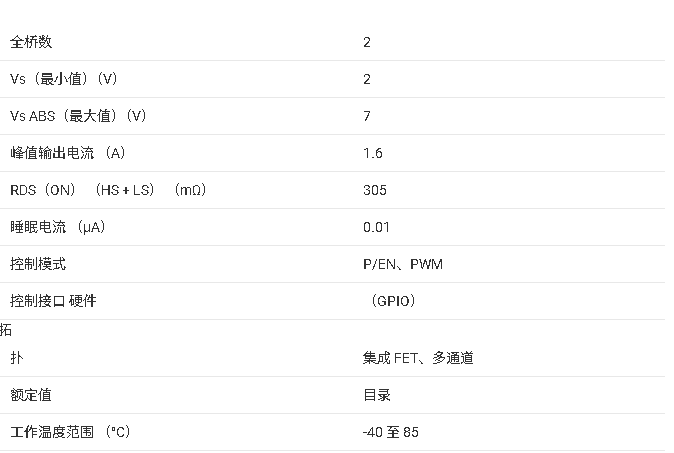Select the sleep current value 0.01
Image resolution: width=674 pixels, height=453 pixels.
pyautogui.click(x=376, y=227)
